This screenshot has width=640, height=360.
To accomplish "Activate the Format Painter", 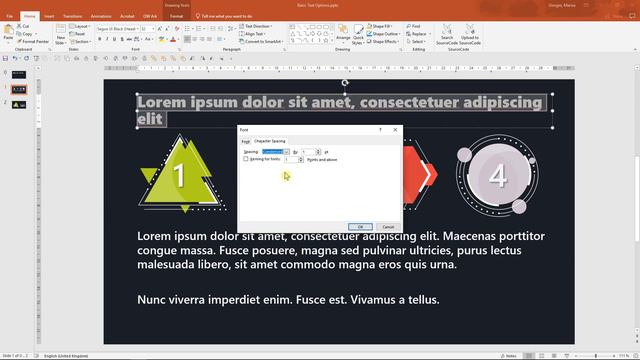I will click(x=33, y=42).
